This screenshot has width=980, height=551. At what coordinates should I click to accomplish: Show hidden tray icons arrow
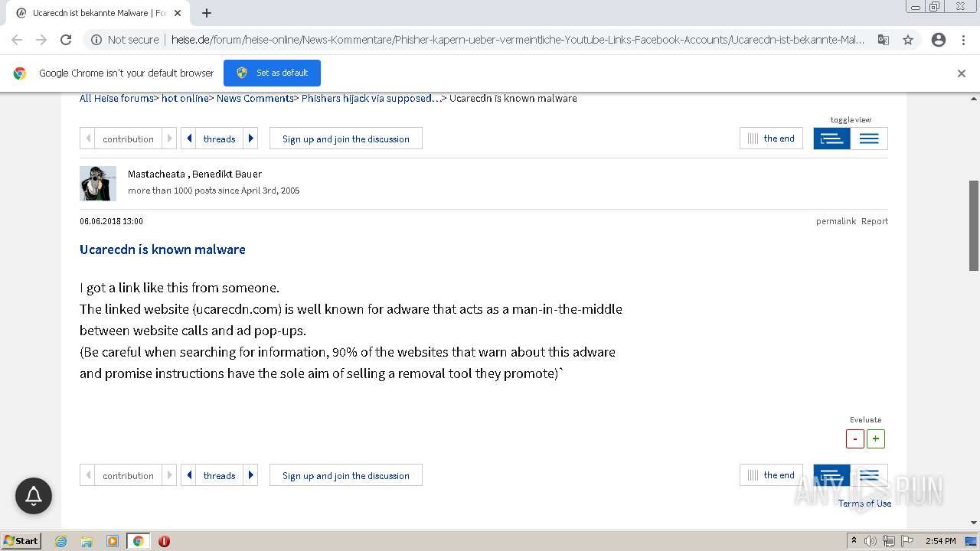854,540
